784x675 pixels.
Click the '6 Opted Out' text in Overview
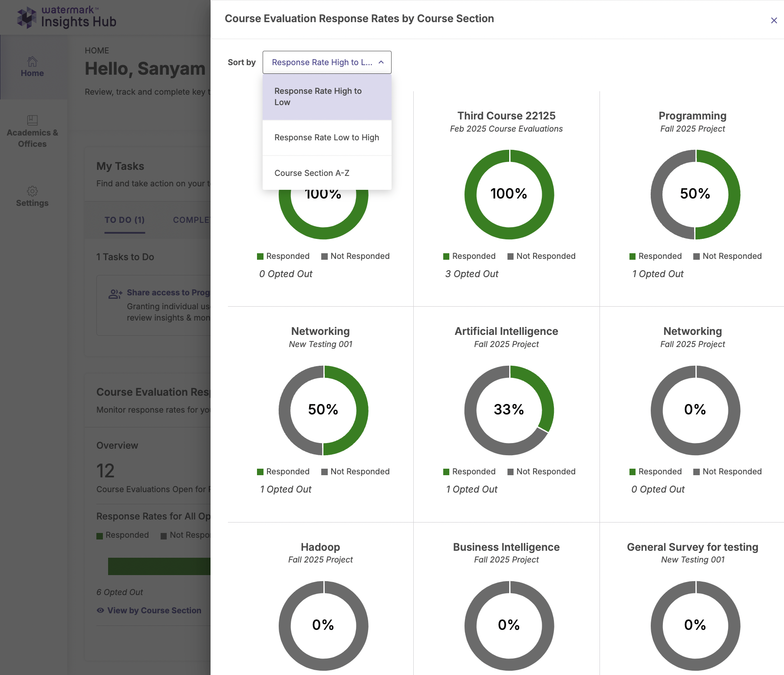click(119, 592)
